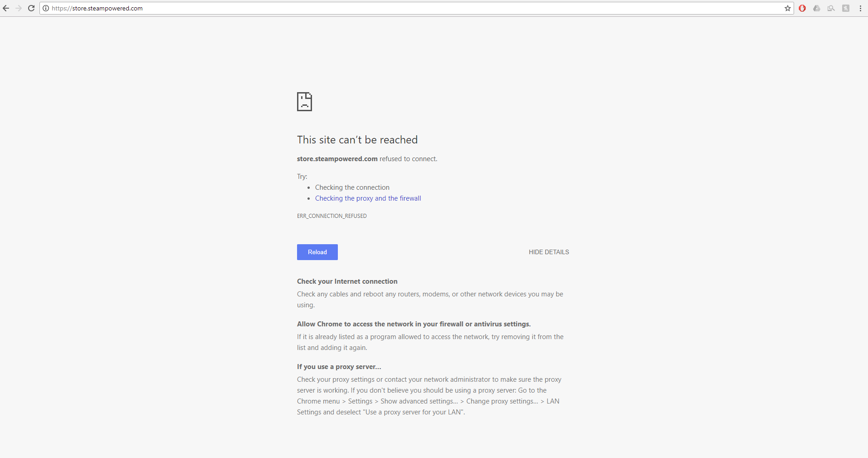Click the 'Checking the connection' suggestion
Screen dimensions: 868x458
[x=352, y=187]
